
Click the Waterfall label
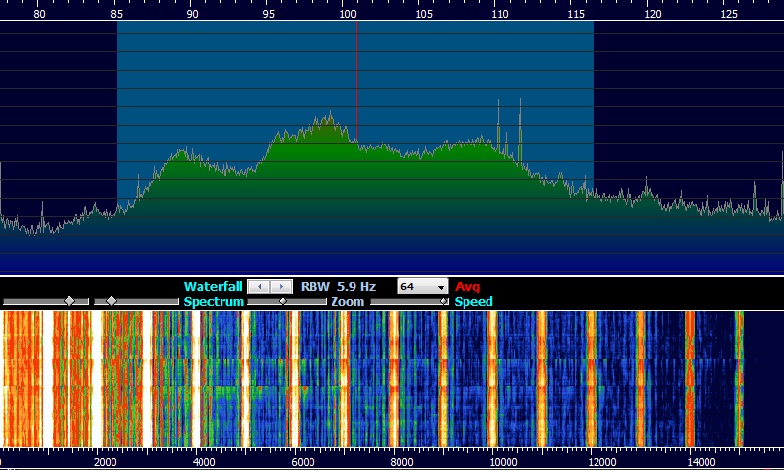[213, 286]
